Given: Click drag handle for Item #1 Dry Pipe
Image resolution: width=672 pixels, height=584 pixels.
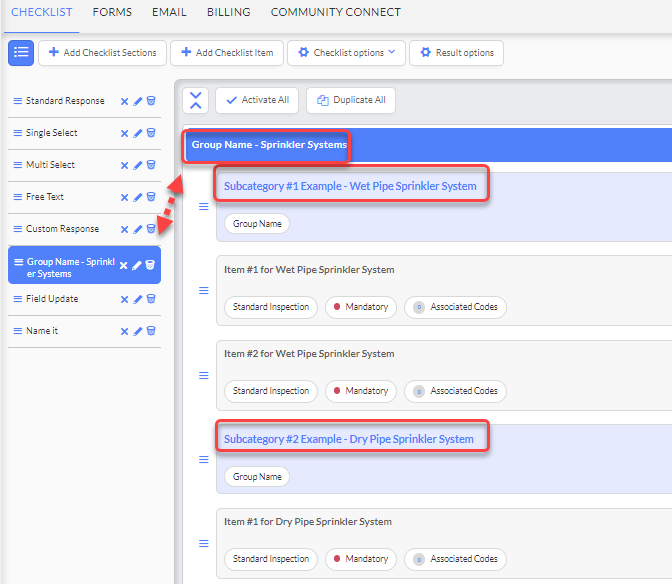Looking at the screenshot, I should [204, 544].
